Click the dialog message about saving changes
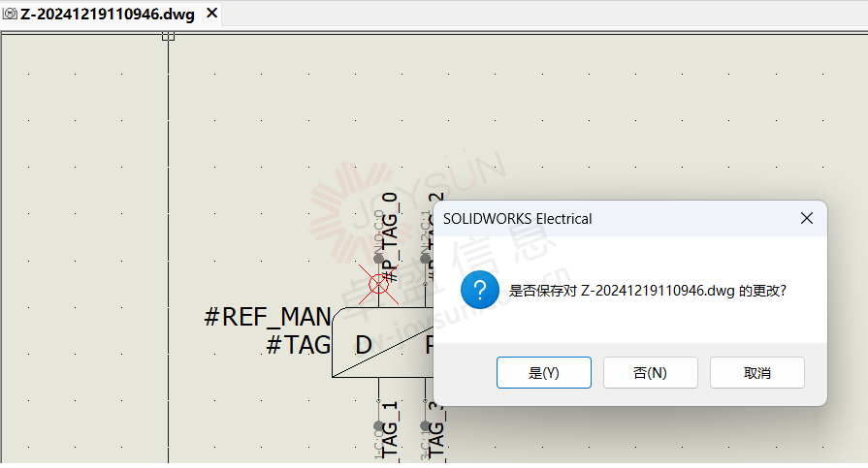 648,291
